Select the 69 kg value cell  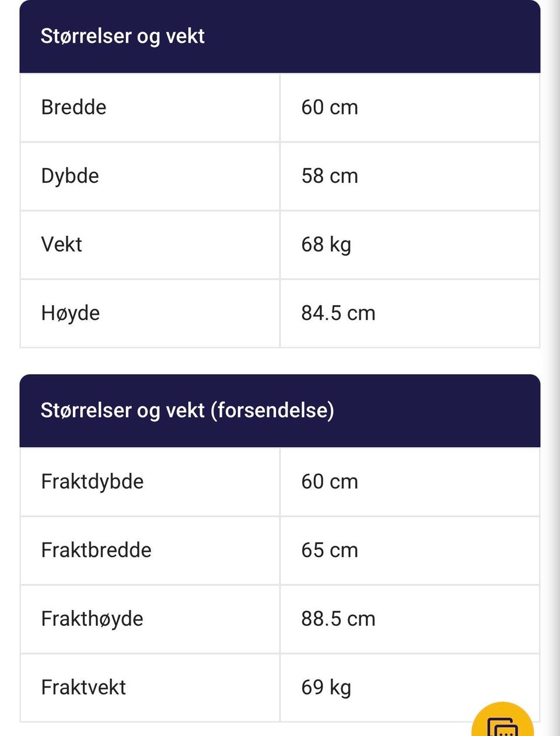pyautogui.click(x=410, y=688)
